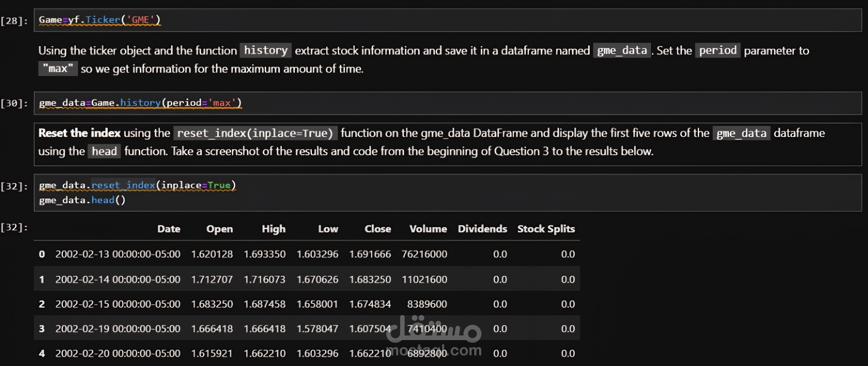Viewport: 868px width, 366px height.
Task: Click row index 0 in the dataframe
Action: pos(42,254)
